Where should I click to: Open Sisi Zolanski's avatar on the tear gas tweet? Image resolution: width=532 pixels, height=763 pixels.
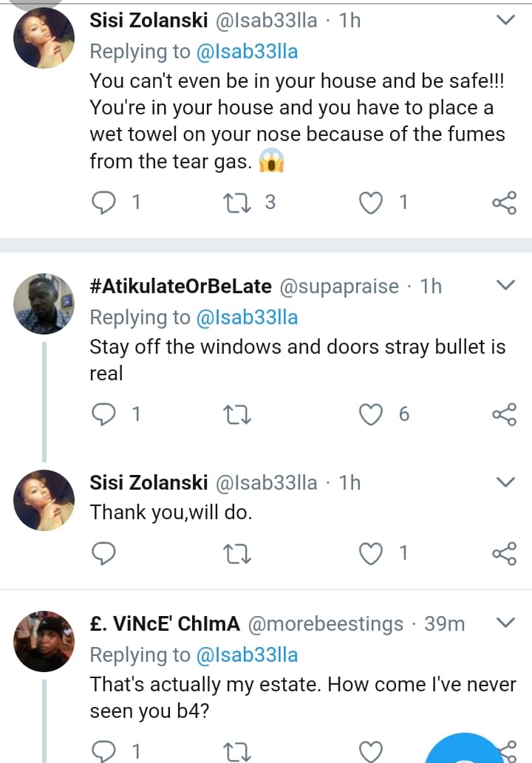tap(44, 38)
